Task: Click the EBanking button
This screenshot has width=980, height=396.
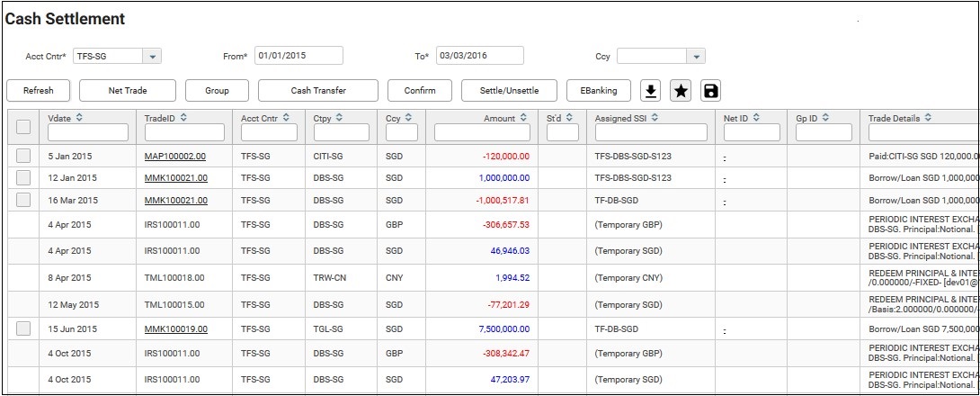Action: coord(599,91)
